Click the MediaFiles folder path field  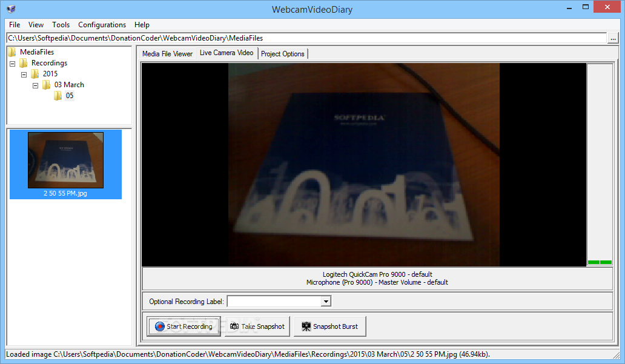[306, 38]
